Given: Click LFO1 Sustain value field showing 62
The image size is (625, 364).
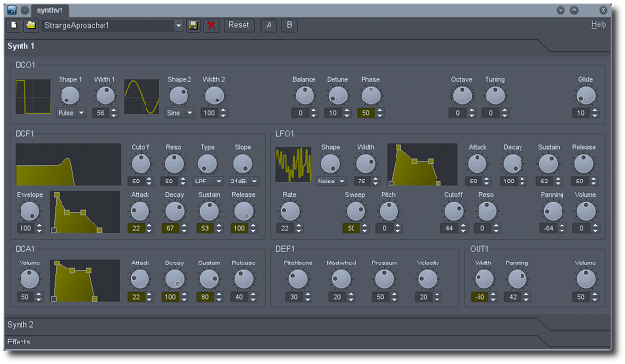Looking at the screenshot, I should click(x=545, y=182).
